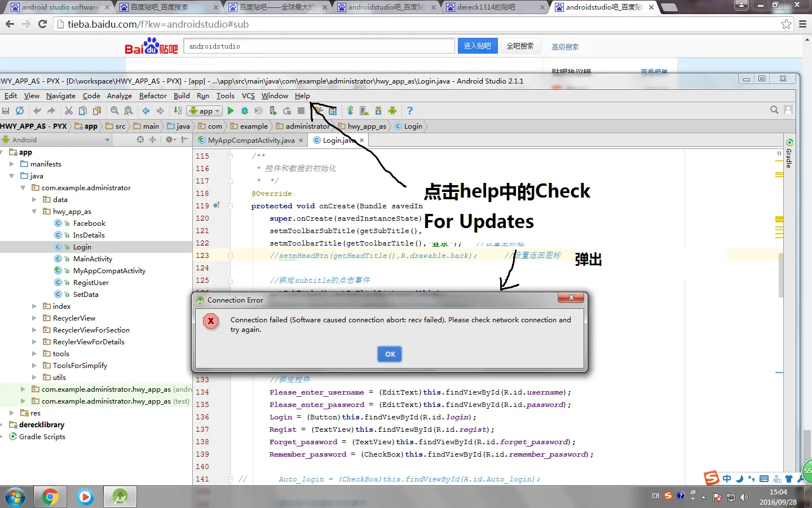
Task: Click the Cut scissors icon
Action: point(69,111)
